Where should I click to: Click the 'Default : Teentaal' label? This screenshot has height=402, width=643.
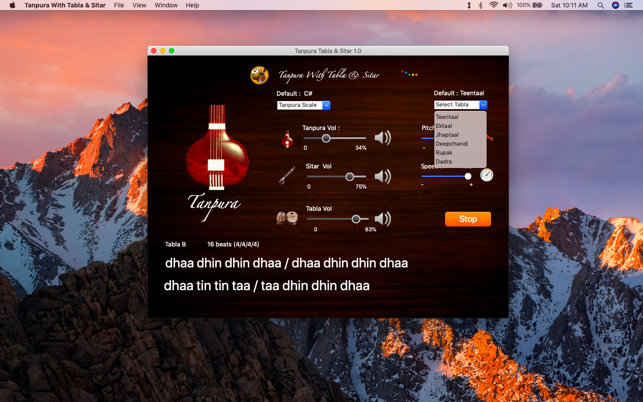coord(459,93)
